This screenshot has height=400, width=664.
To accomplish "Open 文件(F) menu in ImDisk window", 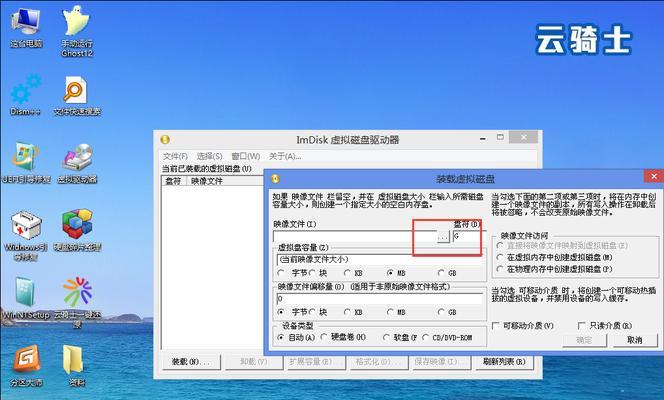I will pyautogui.click(x=175, y=156).
